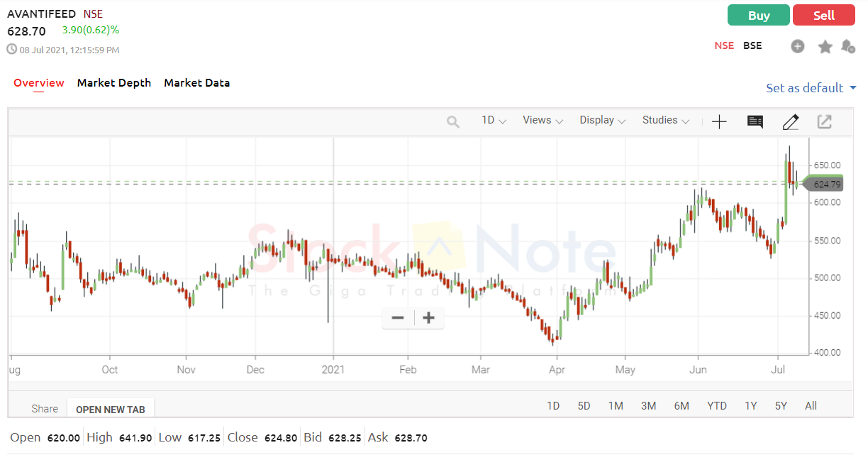Click the Low value 617.25
Image resolution: width=868 pixels, height=455 pixels.
(x=204, y=439)
